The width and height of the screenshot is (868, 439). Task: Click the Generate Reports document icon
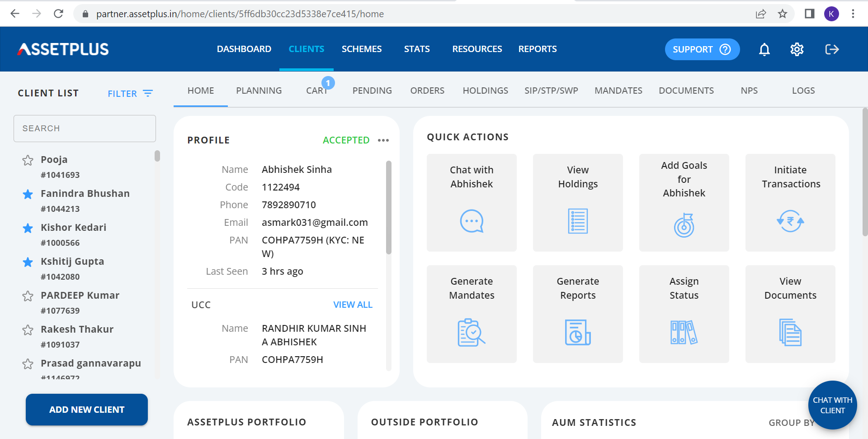click(578, 333)
